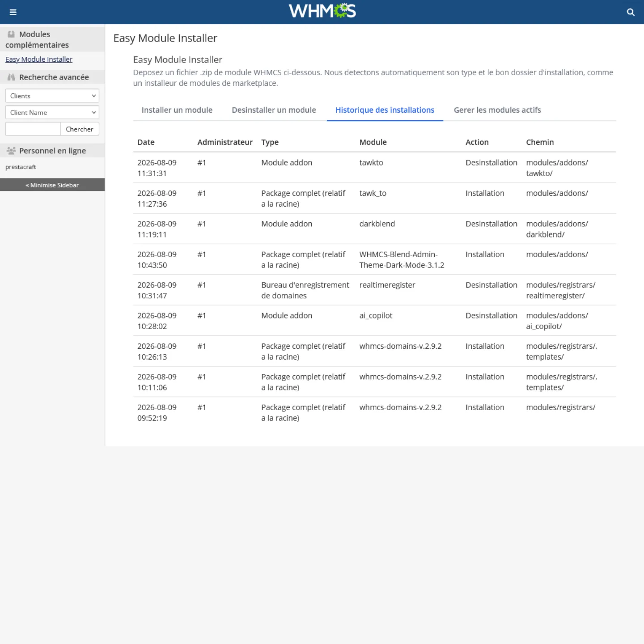Click prestacraft online staff name
This screenshot has width=644, height=644.
(x=21, y=167)
